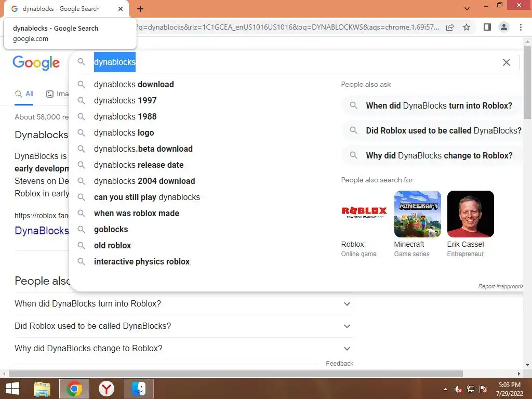
Task: Click the share page icon in address bar
Action: [450, 27]
